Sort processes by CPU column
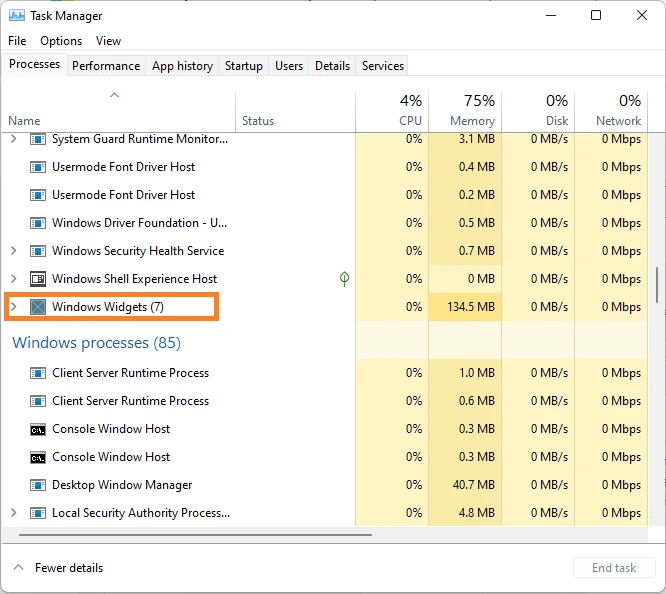The image size is (666, 594). pyautogui.click(x=392, y=111)
